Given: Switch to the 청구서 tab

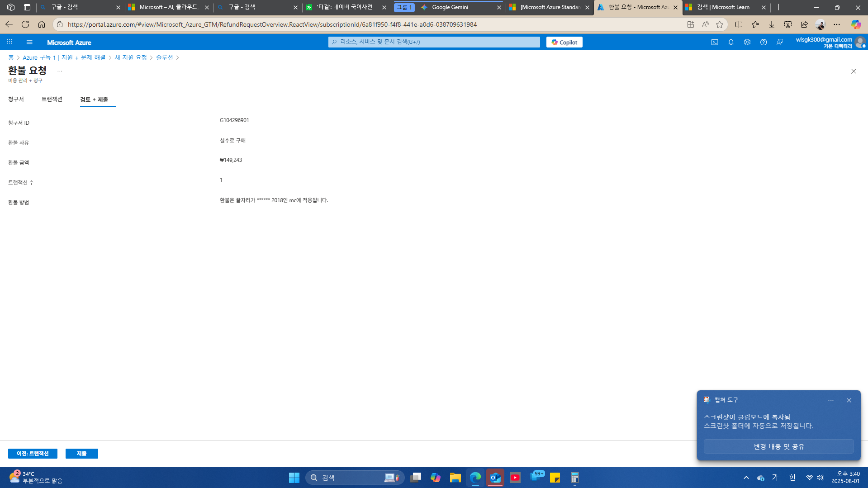Looking at the screenshot, I should (16, 99).
